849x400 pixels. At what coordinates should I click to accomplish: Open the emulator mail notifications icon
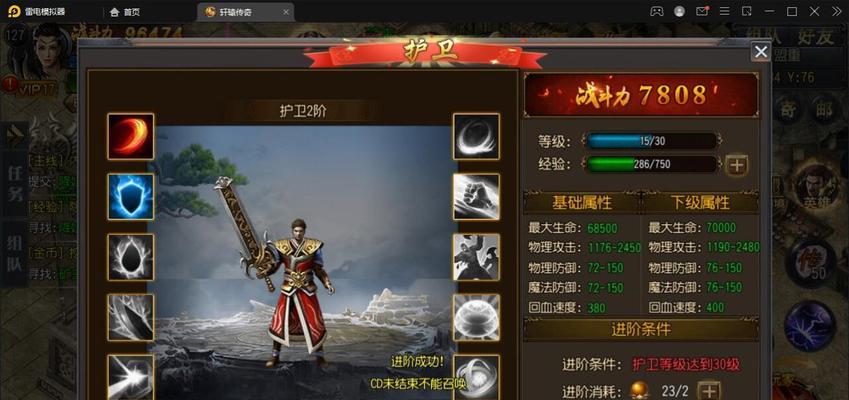click(x=702, y=11)
